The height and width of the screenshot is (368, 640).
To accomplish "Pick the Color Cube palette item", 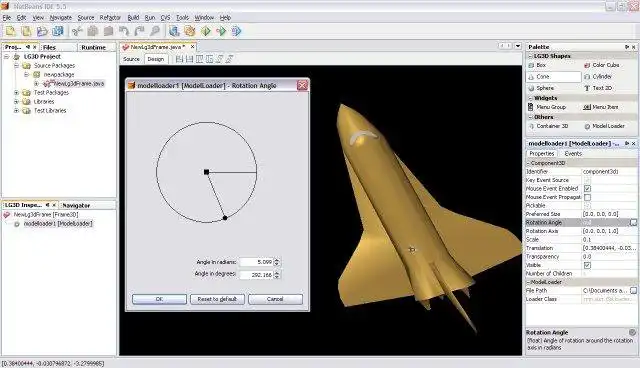I will 602,65.
